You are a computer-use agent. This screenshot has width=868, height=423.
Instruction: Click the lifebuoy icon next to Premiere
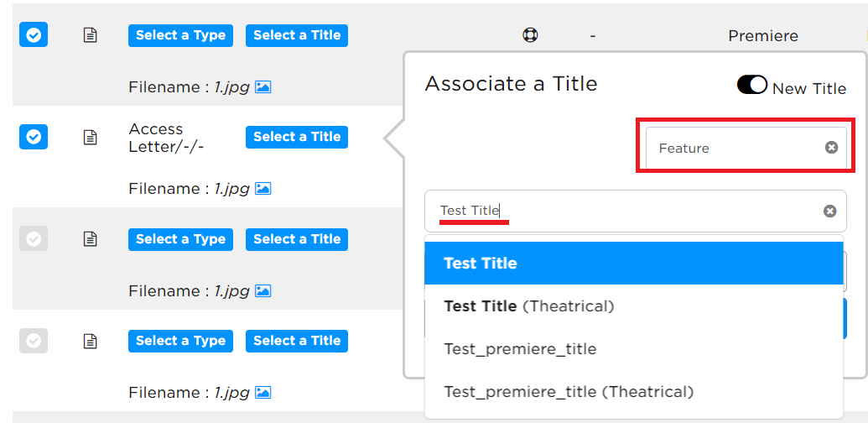tap(530, 35)
